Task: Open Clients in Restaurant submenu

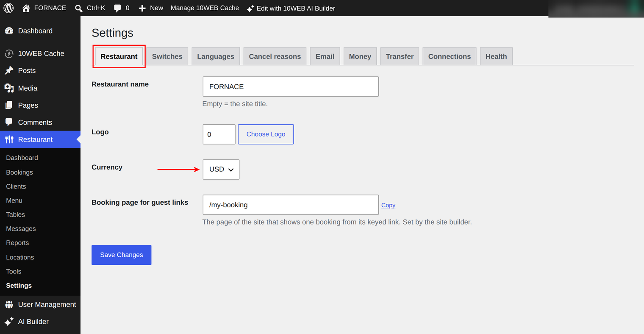Action: click(x=16, y=186)
